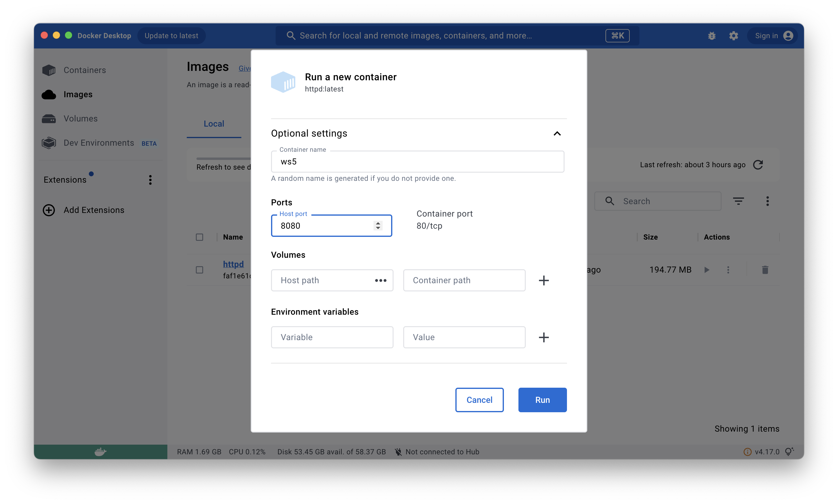Run httpd image using the play icon
Viewport: 838px width, 504px height.
tap(707, 270)
